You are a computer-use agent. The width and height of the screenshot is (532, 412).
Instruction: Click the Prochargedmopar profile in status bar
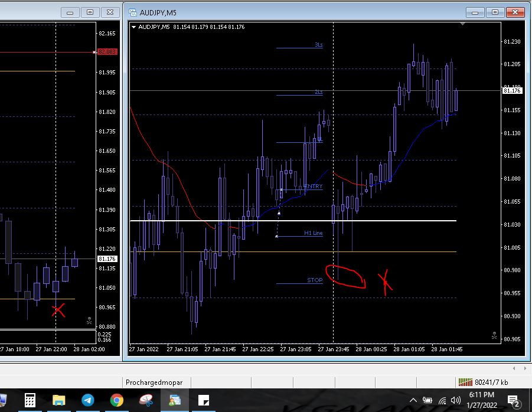(x=154, y=382)
